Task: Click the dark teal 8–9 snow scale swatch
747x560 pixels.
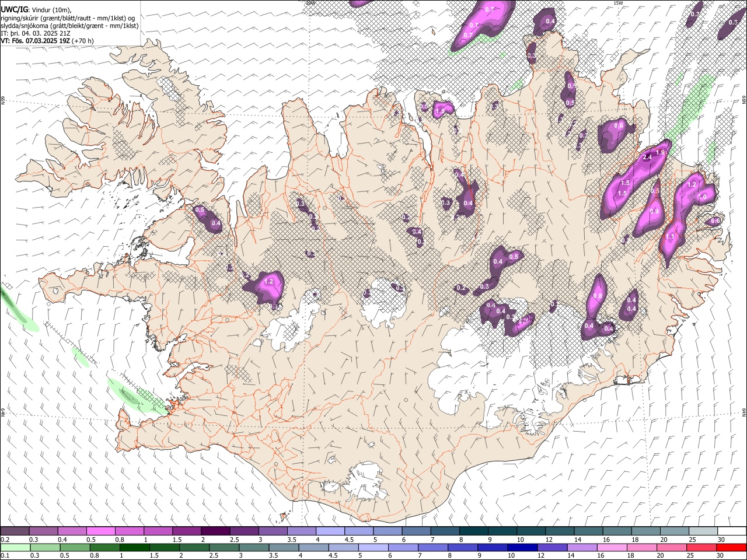Action: pos(474,531)
